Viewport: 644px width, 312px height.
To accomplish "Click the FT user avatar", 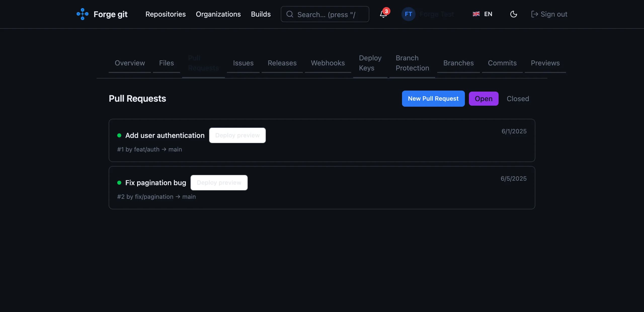I will point(408,14).
